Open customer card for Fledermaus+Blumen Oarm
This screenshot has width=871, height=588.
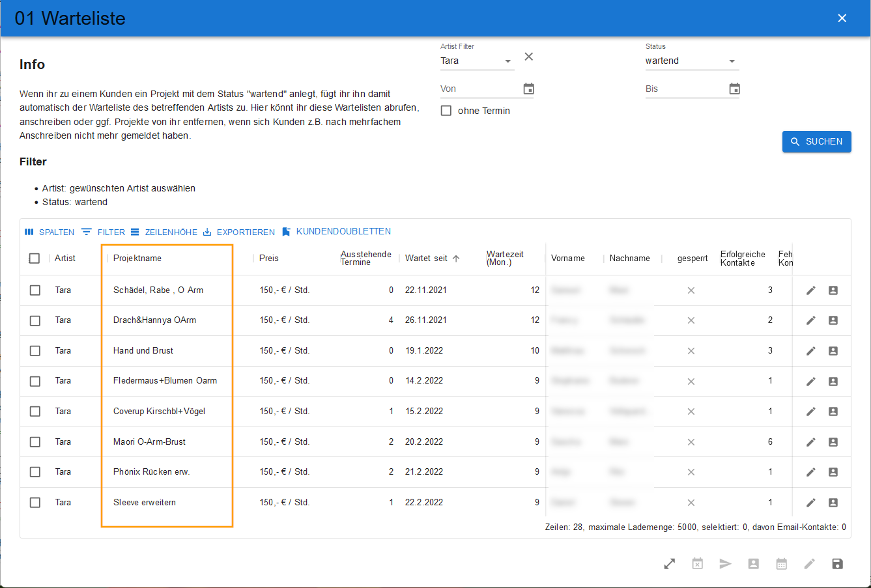[833, 382]
